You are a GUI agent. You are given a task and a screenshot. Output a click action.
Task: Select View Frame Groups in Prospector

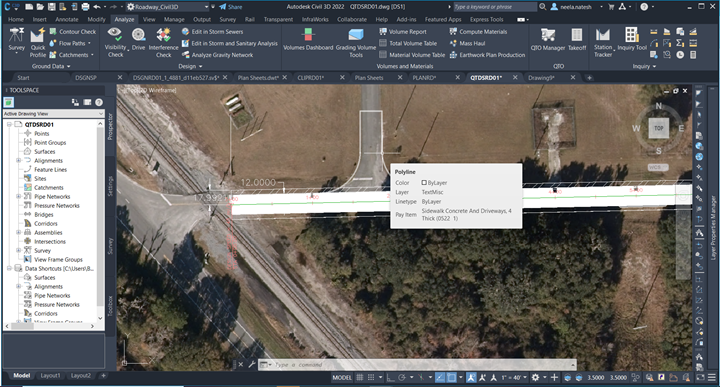click(58, 259)
